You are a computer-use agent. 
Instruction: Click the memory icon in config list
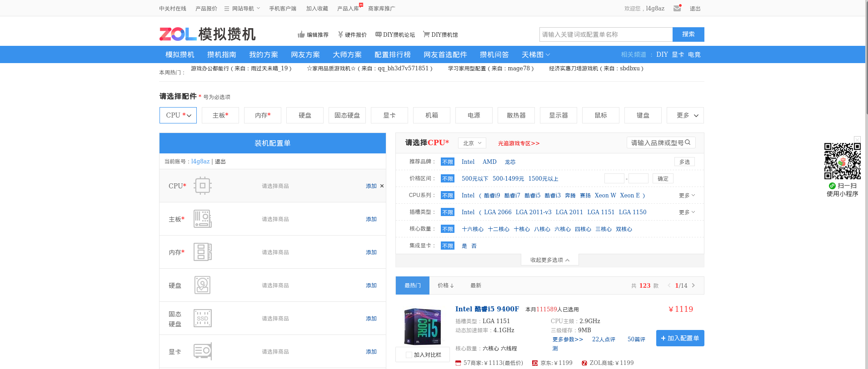(x=203, y=252)
